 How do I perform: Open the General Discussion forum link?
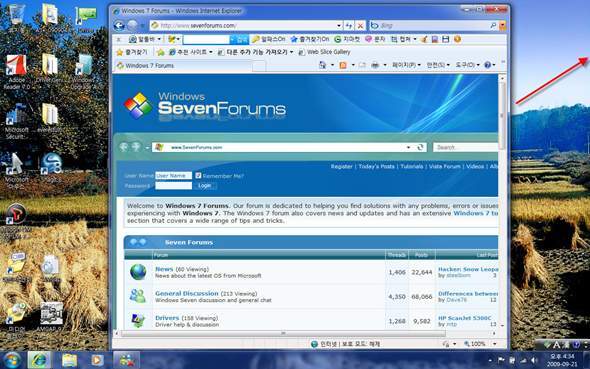187,293
